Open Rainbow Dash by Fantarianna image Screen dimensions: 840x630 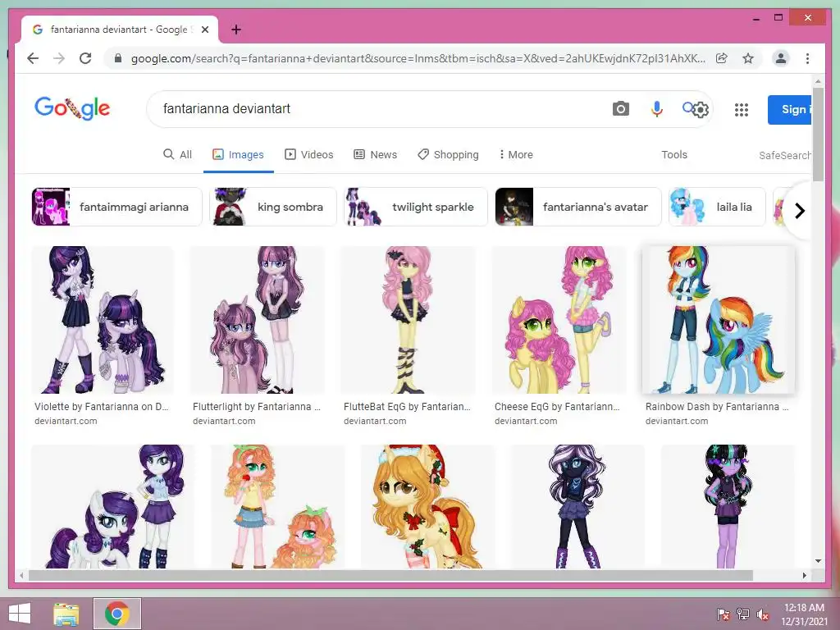point(719,320)
